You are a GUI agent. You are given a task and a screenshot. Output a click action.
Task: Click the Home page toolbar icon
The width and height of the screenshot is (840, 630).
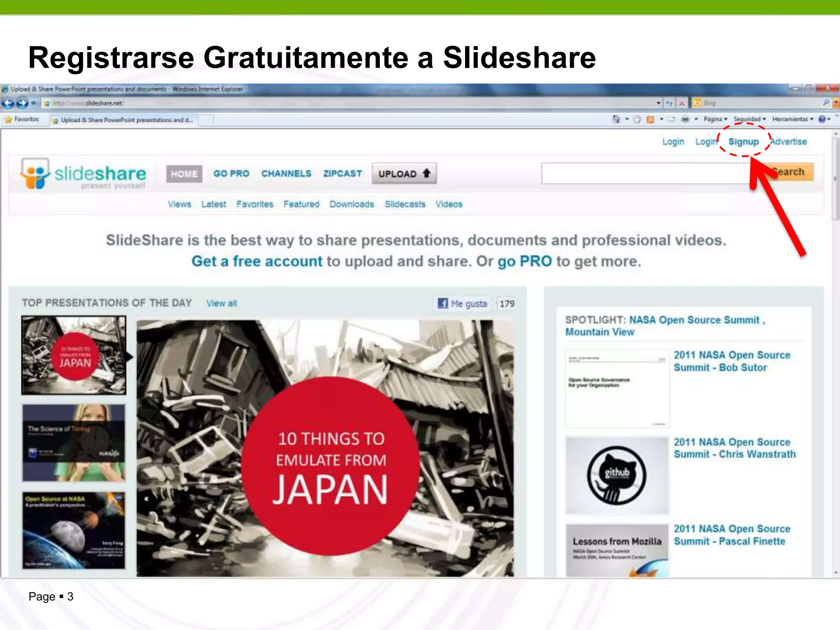616,119
